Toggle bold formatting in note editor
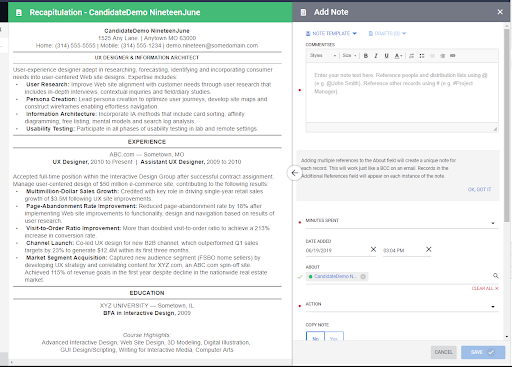 (366, 56)
